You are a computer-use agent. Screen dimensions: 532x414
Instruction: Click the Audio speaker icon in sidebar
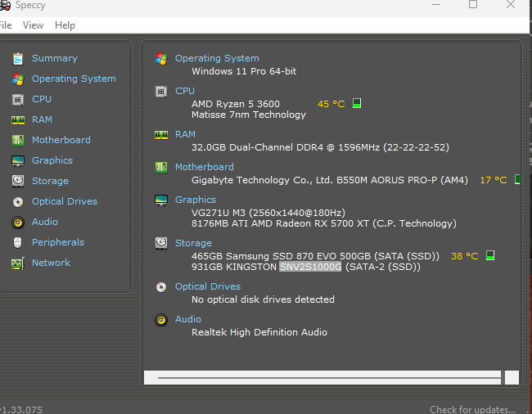[x=18, y=223]
